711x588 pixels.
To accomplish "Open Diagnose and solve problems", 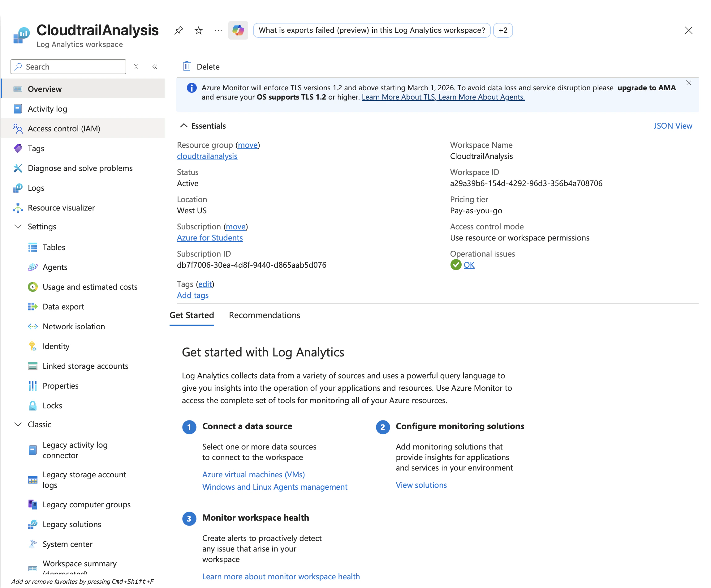I will point(80,168).
